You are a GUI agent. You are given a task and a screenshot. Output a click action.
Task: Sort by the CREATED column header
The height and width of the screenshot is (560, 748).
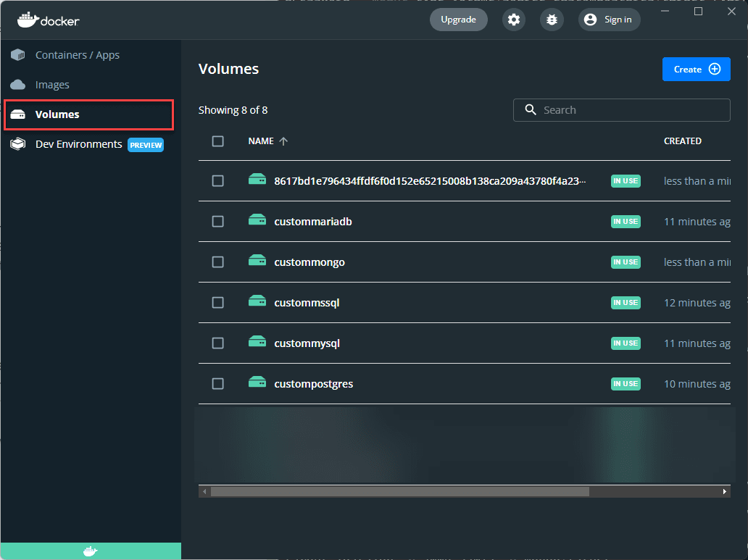click(x=683, y=141)
